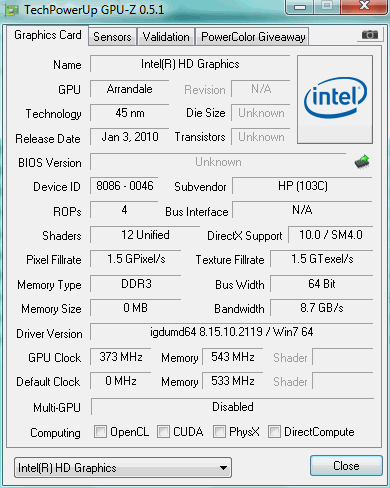Click the Die Size Unknown field
The image size is (390, 488).
pyautogui.click(x=261, y=113)
